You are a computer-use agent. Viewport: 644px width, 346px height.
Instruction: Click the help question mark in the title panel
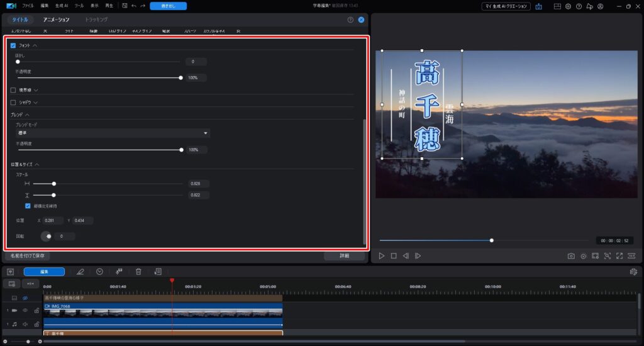(x=350, y=20)
